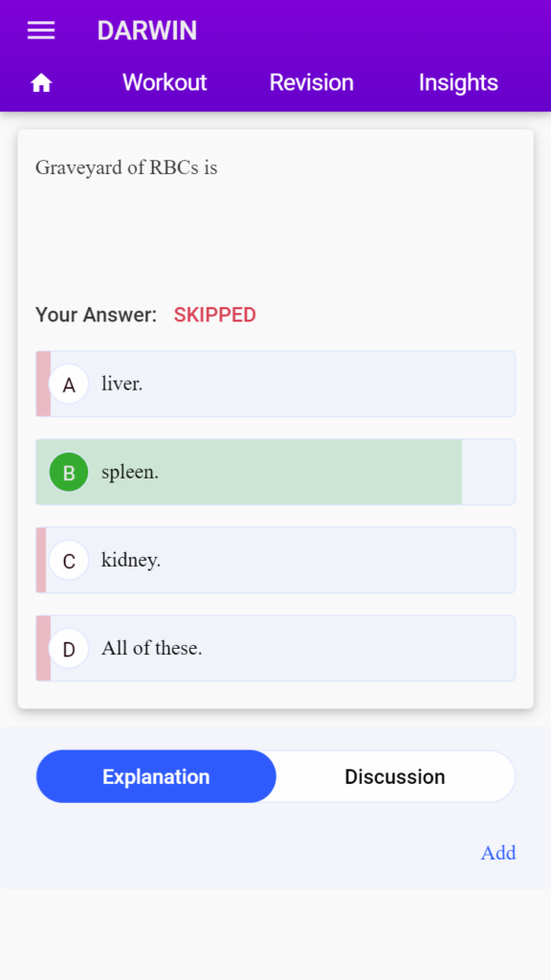Viewport: 551px width, 980px height.
Task: Switch to the Revision tab
Action: click(x=312, y=82)
